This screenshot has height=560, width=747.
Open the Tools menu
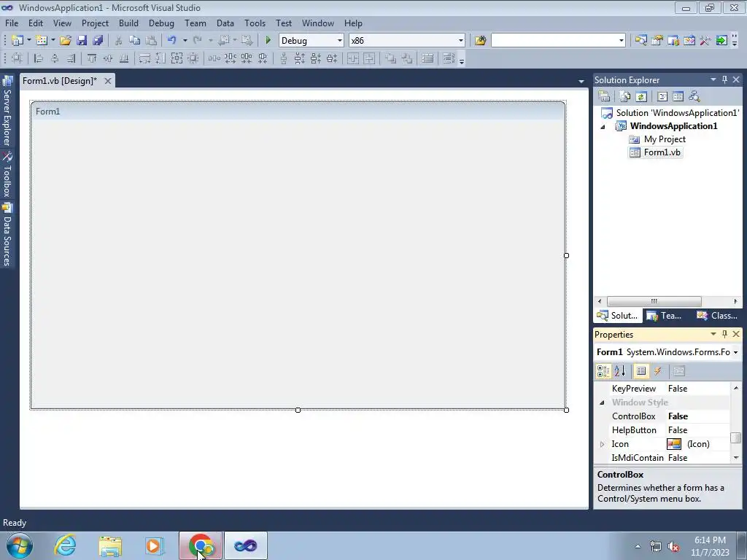[255, 23]
